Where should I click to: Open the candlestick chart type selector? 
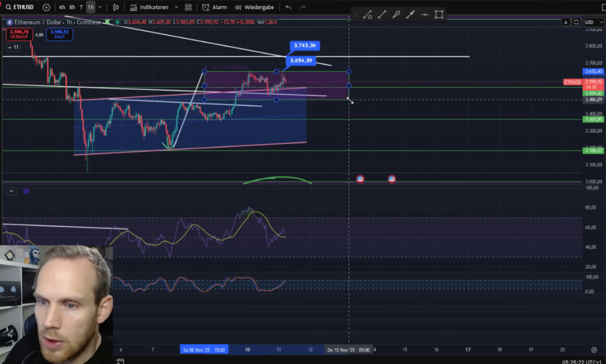(116, 7)
